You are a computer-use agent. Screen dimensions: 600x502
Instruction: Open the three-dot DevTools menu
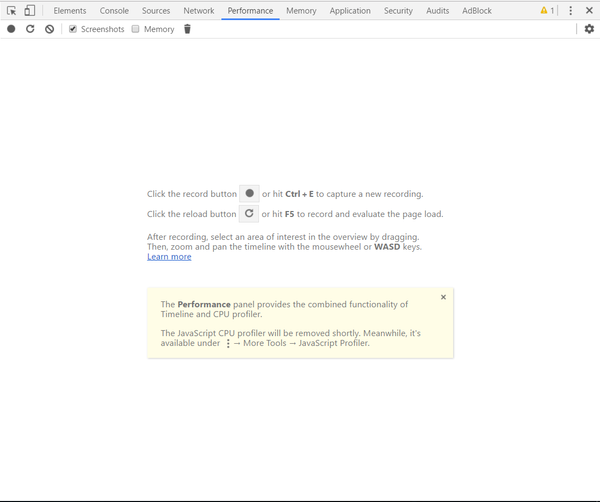[x=571, y=11]
